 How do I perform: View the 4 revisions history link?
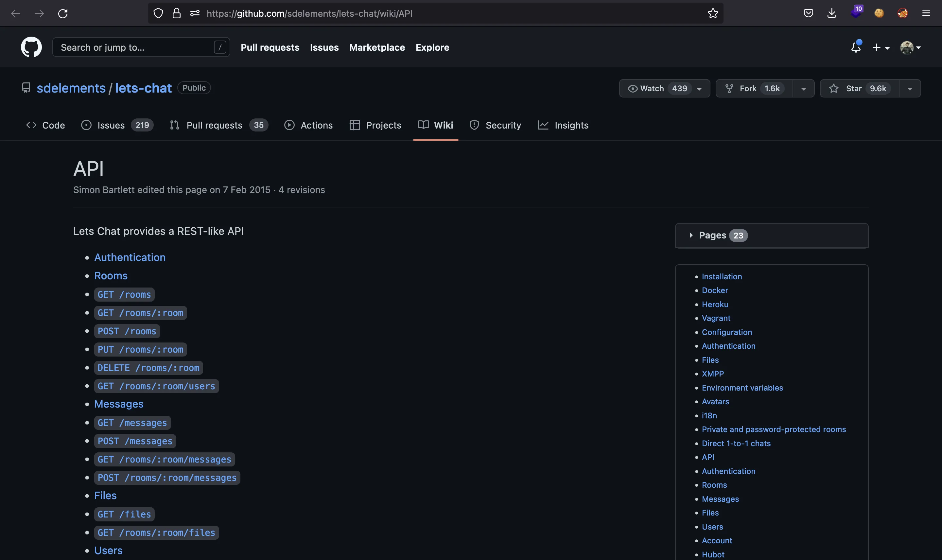tap(302, 190)
